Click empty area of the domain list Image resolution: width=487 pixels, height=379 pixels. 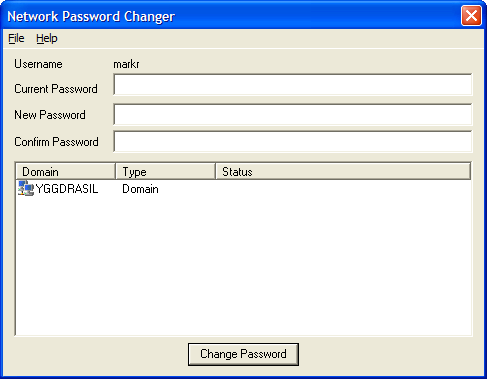coord(243,267)
